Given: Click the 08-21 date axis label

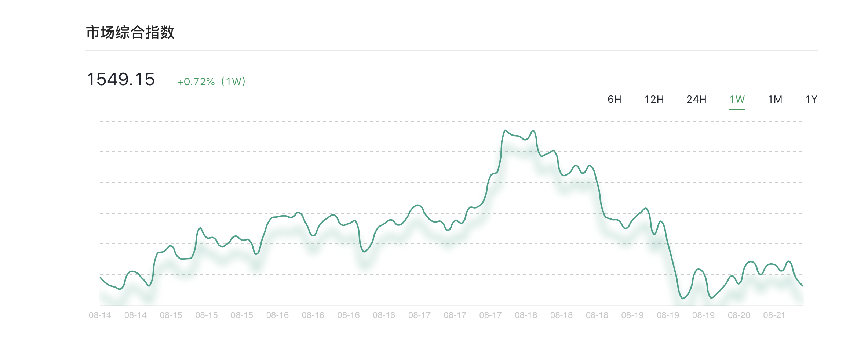Looking at the screenshot, I should 774,315.
